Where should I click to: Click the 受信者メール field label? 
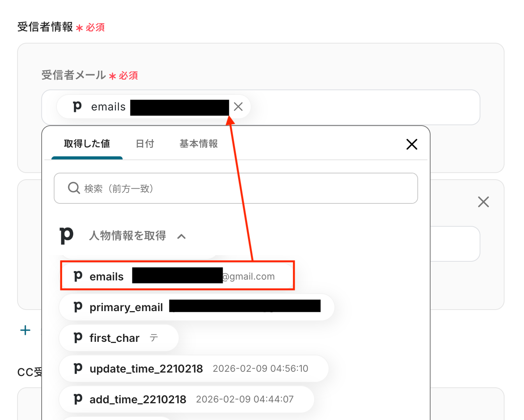(x=74, y=75)
